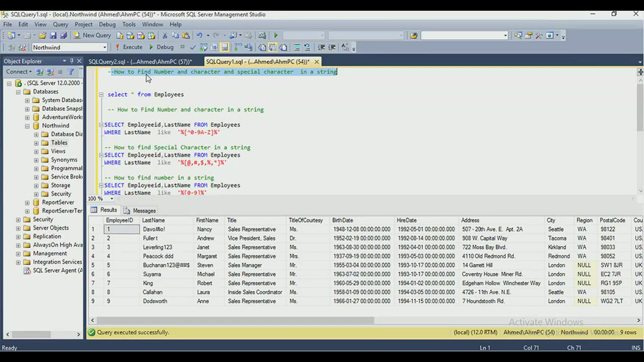Click the Execute button

pyautogui.click(x=129, y=47)
